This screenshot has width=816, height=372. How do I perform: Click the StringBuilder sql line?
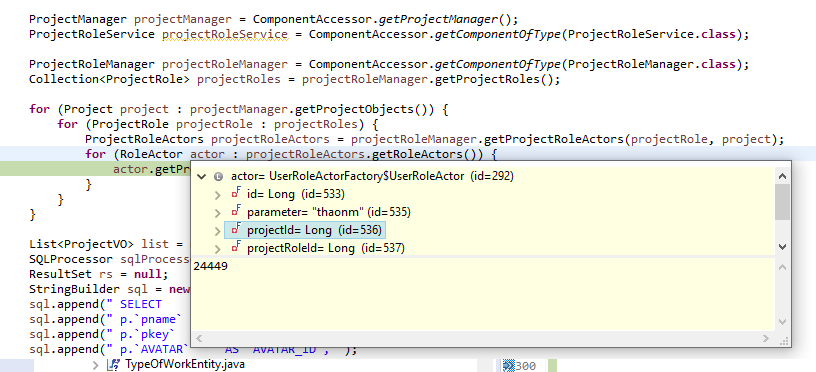tap(110, 289)
